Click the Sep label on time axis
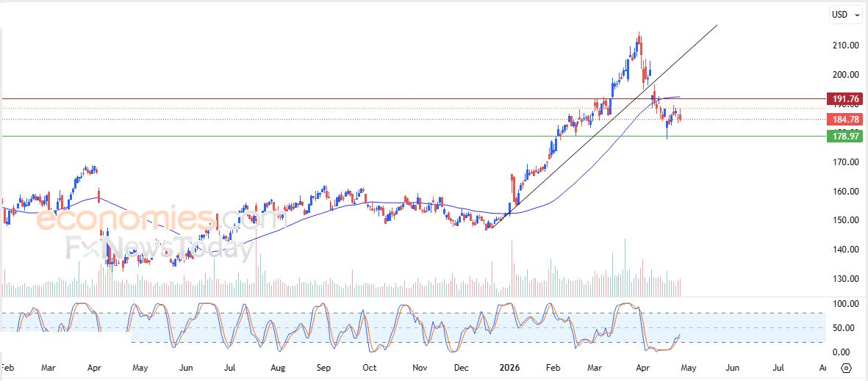The width and height of the screenshot is (868, 381). pyautogui.click(x=324, y=367)
